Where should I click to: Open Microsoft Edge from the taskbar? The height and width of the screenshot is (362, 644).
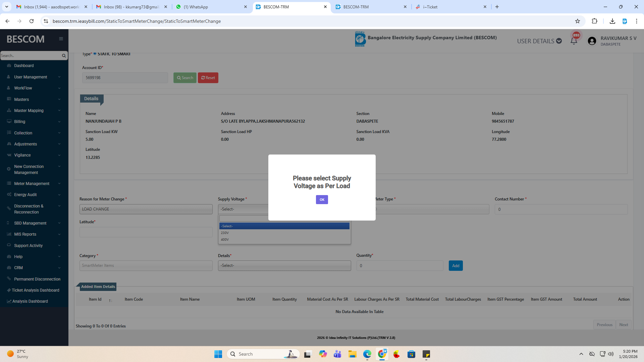[x=367, y=354]
